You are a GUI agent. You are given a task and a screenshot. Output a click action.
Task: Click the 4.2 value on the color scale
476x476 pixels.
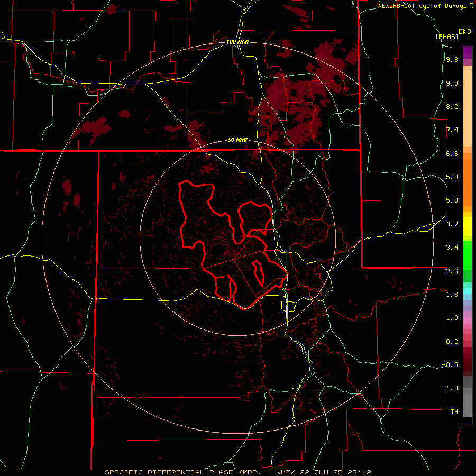tap(452, 224)
